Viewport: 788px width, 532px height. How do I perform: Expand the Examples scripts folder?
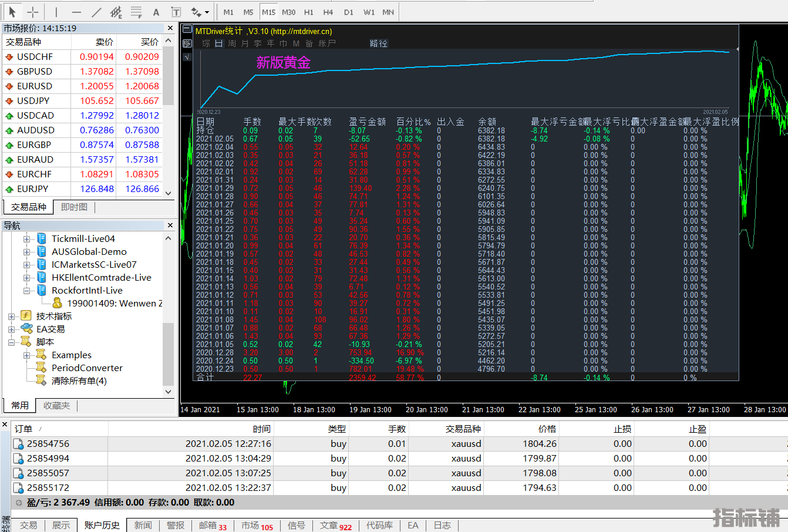26,355
